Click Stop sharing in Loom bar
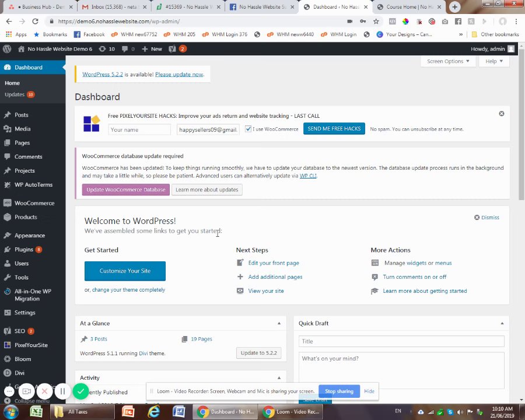525x420 pixels. [339, 391]
